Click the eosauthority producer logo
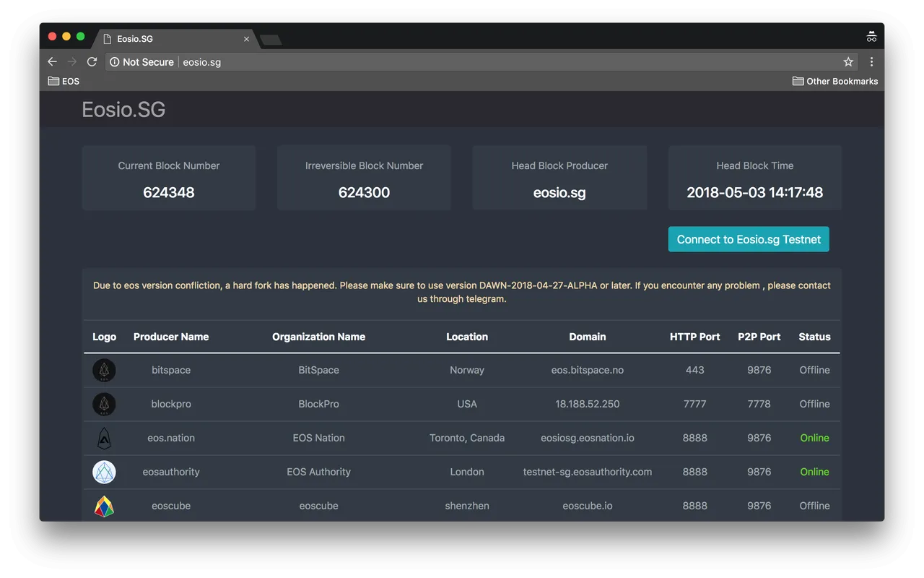 tap(104, 473)
